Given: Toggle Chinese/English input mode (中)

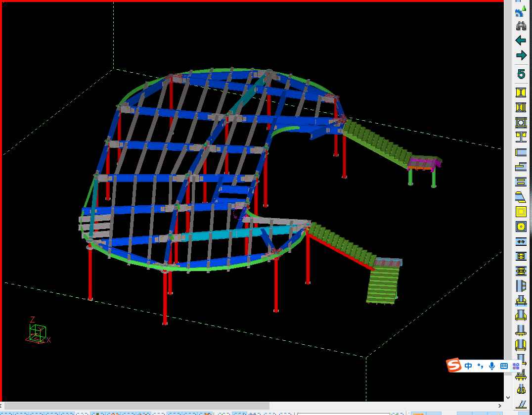Looking at the screenshot, I should [468, 366].
